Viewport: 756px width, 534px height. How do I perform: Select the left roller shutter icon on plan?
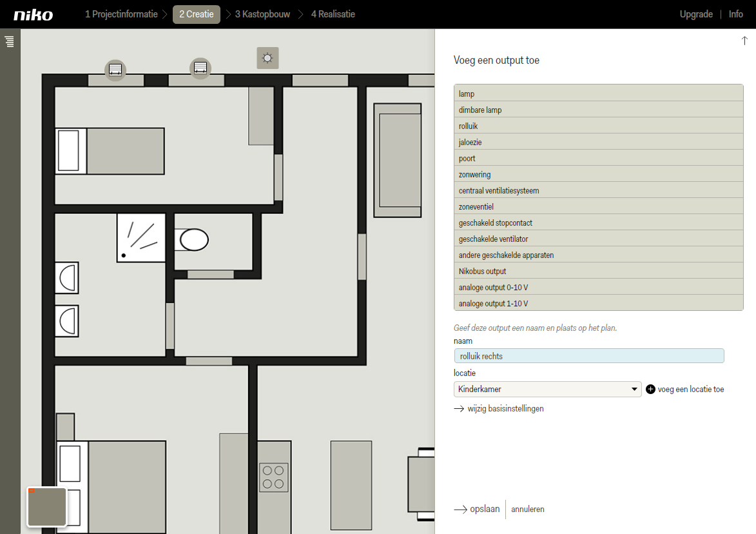click(115, 70)
